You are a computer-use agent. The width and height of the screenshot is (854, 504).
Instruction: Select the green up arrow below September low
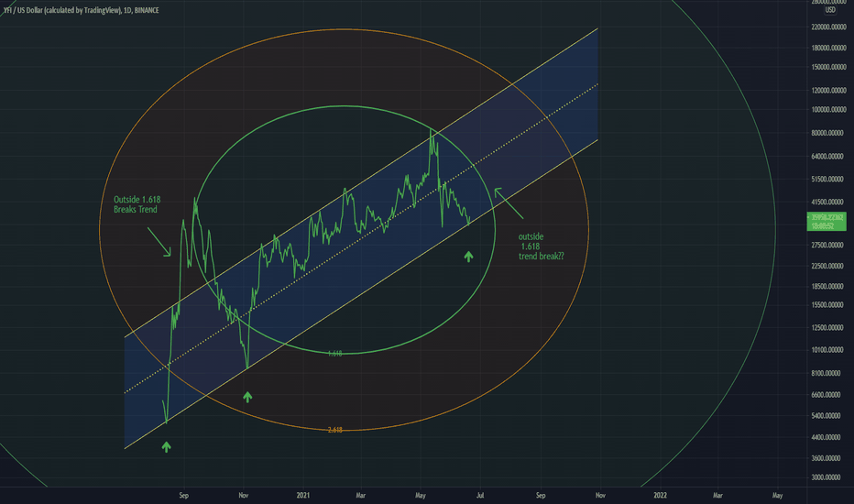click(x=167, y=447)
